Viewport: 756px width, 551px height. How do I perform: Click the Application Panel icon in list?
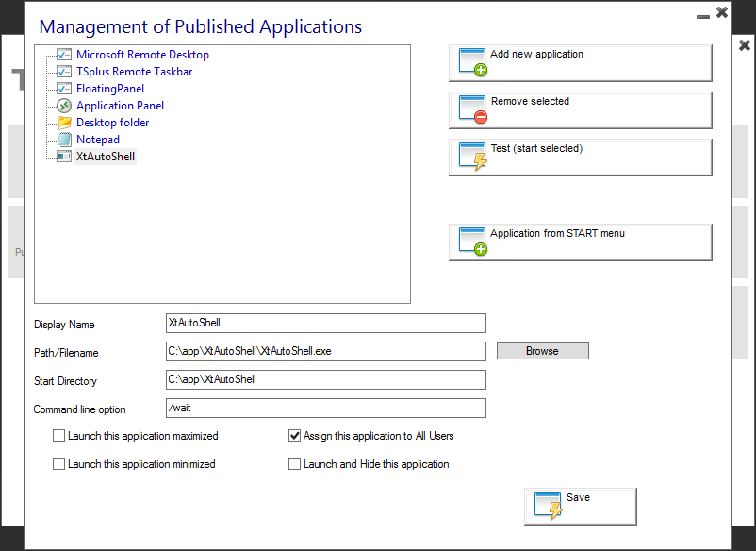coord(64,106)
